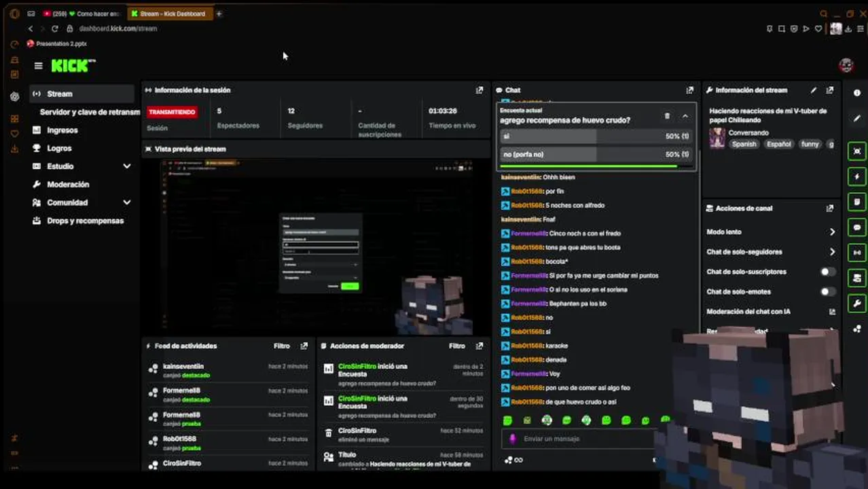Viewport: 868px width, 489px height.
Task: Click the Conversando category thumbnail
Action: pos(717,138)
